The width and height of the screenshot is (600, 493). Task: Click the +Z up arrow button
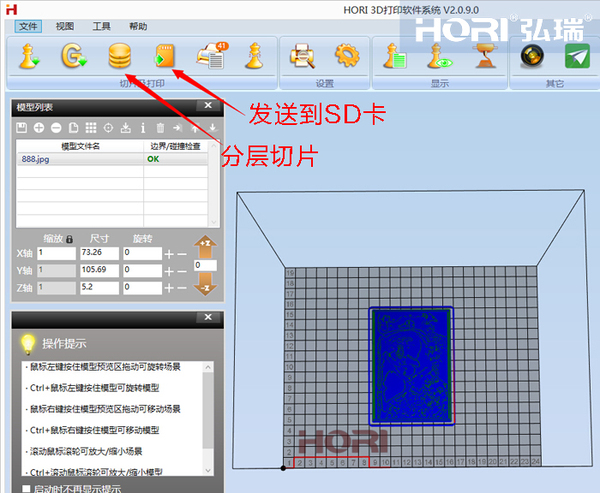205,246
